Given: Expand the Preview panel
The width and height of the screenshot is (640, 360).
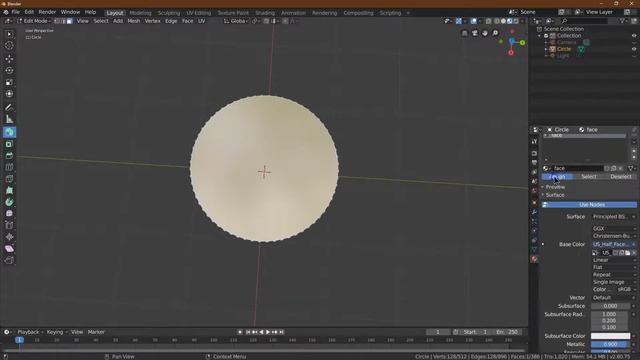Looking at the screenshot, I should click(554, 187).
